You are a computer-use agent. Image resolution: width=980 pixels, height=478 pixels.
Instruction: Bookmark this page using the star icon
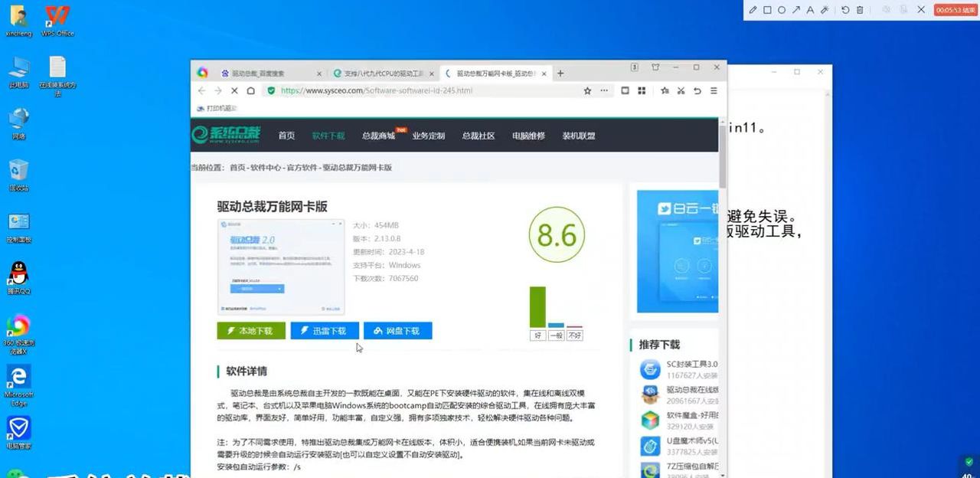tap(587, 90)
